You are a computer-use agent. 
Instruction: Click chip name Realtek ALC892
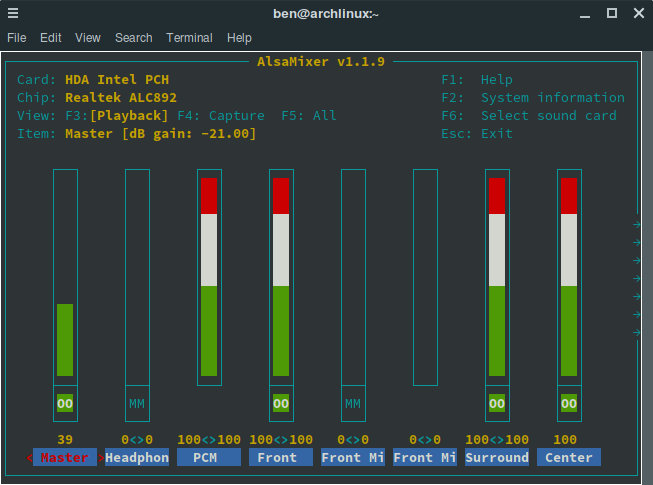click(121, 98)
